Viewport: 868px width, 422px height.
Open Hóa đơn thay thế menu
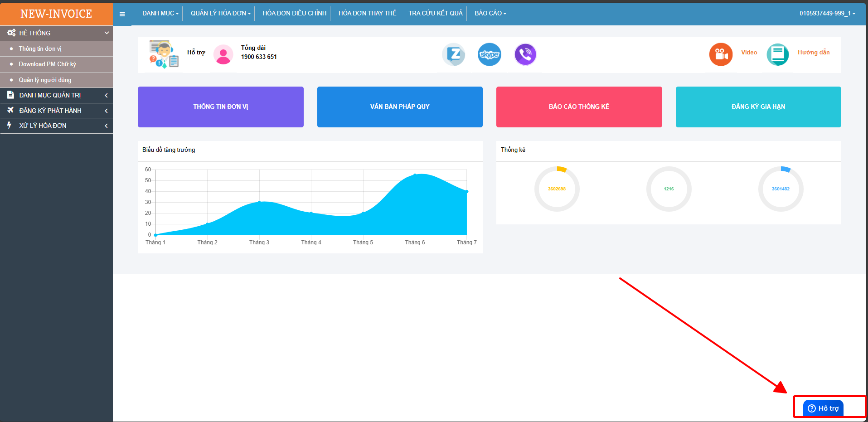coord(367,13)
